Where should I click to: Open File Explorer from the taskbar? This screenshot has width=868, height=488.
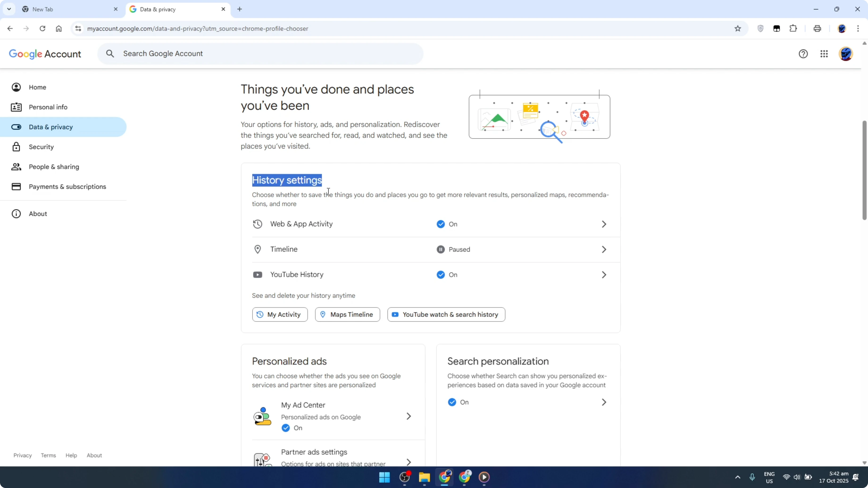pos(424,477)
